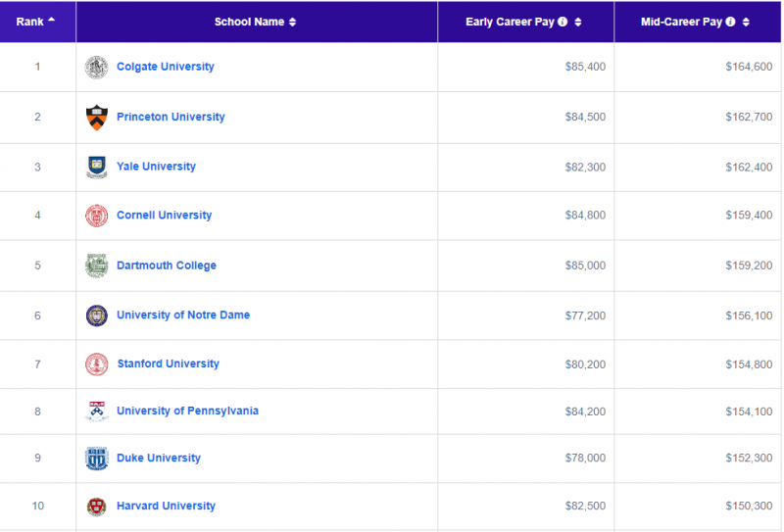The height and width of the screenshot is (532, 784).
Task: Open the Yale University link
Action: click(156, 167)
